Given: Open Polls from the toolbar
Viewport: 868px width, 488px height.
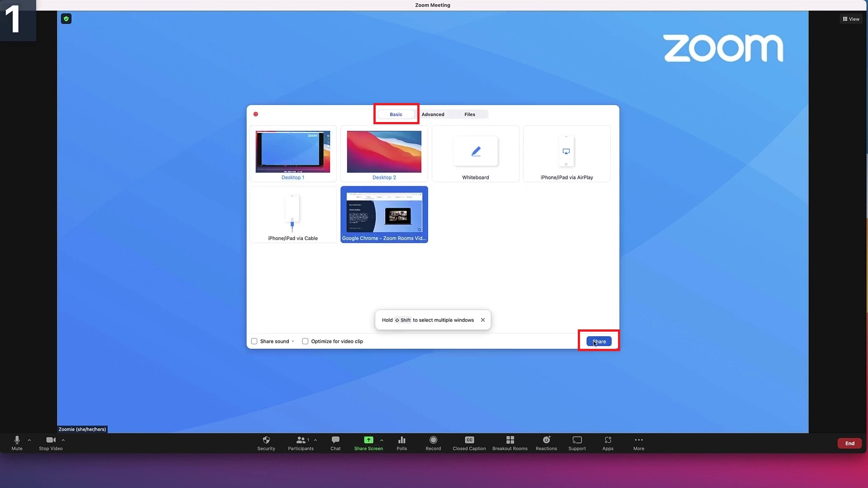Looking at the screenshot, I should [401, 443].
